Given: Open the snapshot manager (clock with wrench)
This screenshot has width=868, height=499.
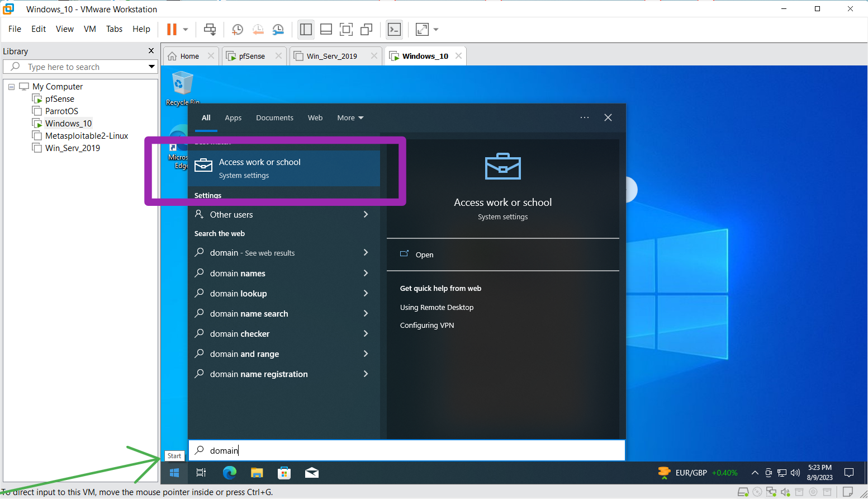Looking at the screenshot, I should (278, 29).
